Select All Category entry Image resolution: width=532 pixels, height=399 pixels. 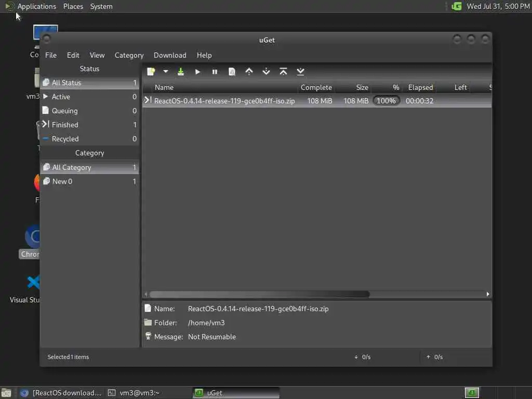pyautogui.click(x=89, y=167)
